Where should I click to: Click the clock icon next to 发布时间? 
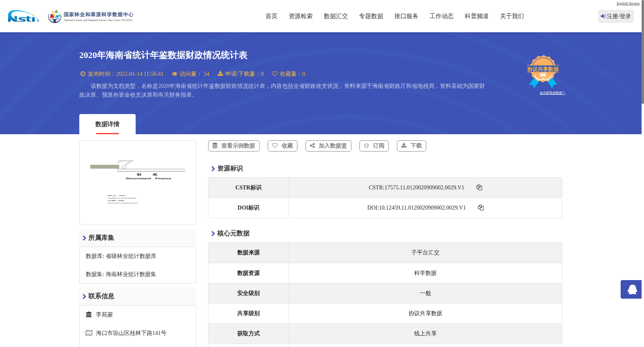click(x=83, y=74)
